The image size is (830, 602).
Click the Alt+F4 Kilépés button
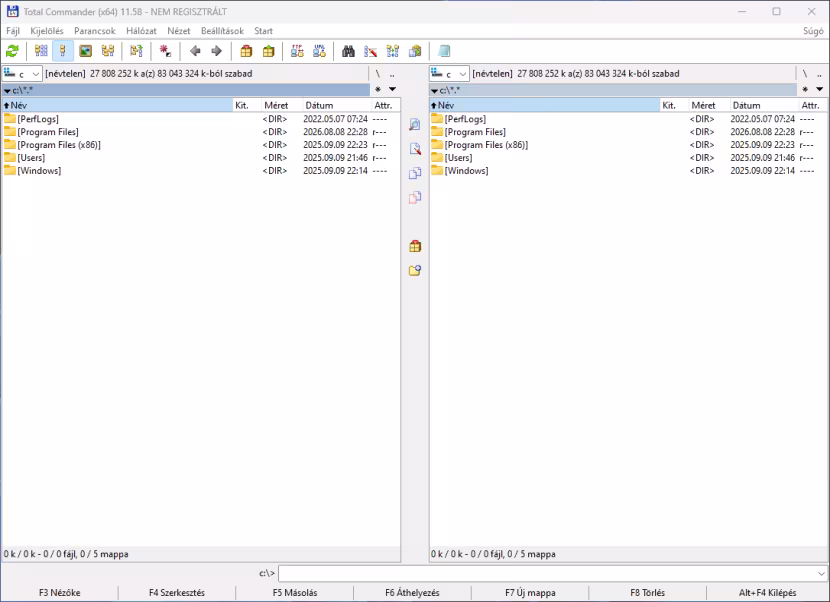pyautogui.click(x=768, y=592)
